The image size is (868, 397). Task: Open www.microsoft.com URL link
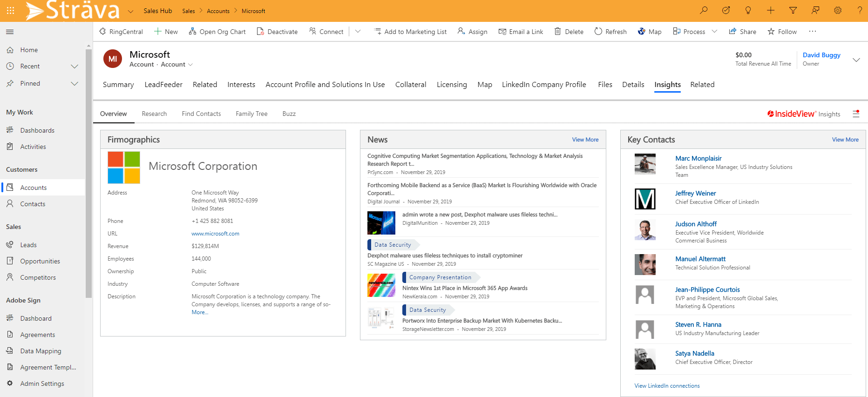215,234
